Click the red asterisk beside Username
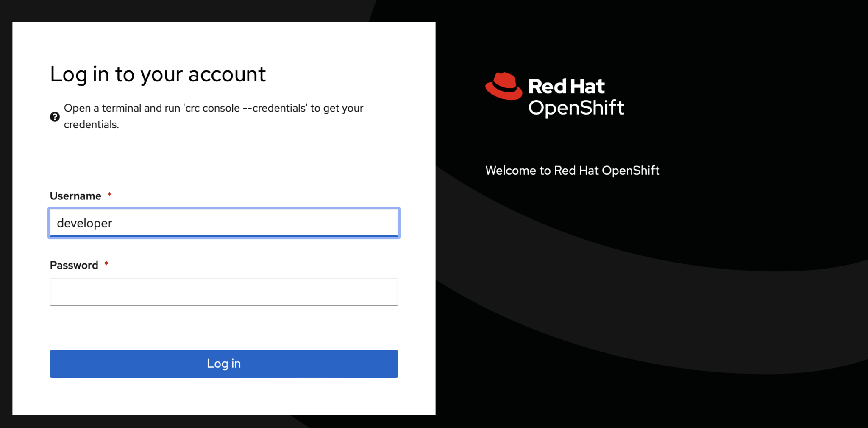Viewport: 868px width, 428px height. 109,195
